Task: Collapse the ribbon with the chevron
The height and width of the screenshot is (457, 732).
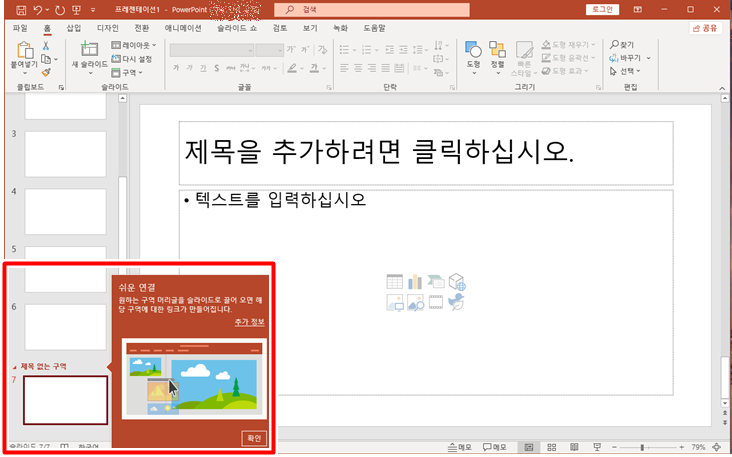Action: click(722, 88)
